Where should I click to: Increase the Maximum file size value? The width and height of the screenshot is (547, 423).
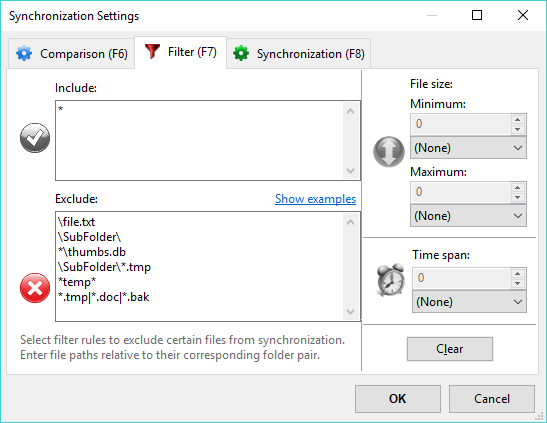[518, 188]
